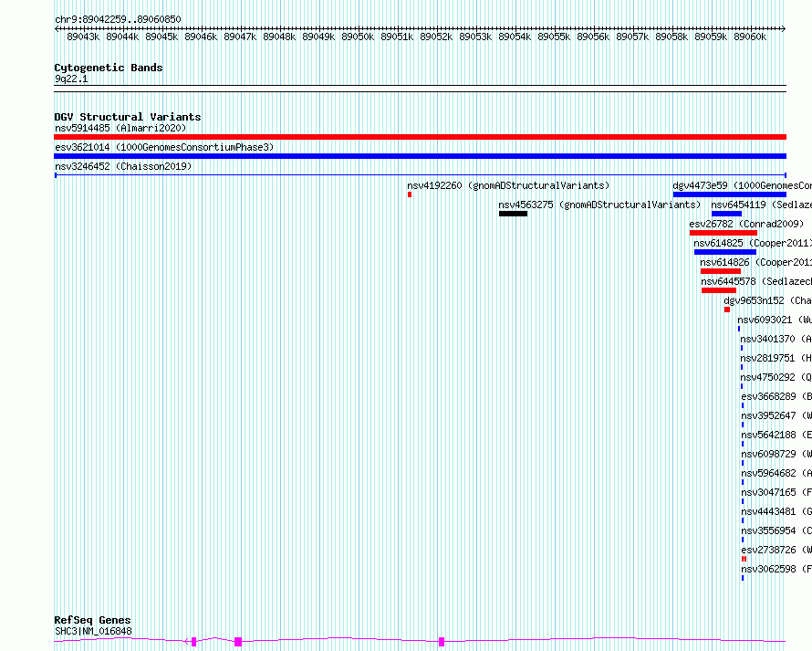This screenshot has height=651, width=812.
Task: Click the first magenta SHC3 exon block
Action: [193, 642]
